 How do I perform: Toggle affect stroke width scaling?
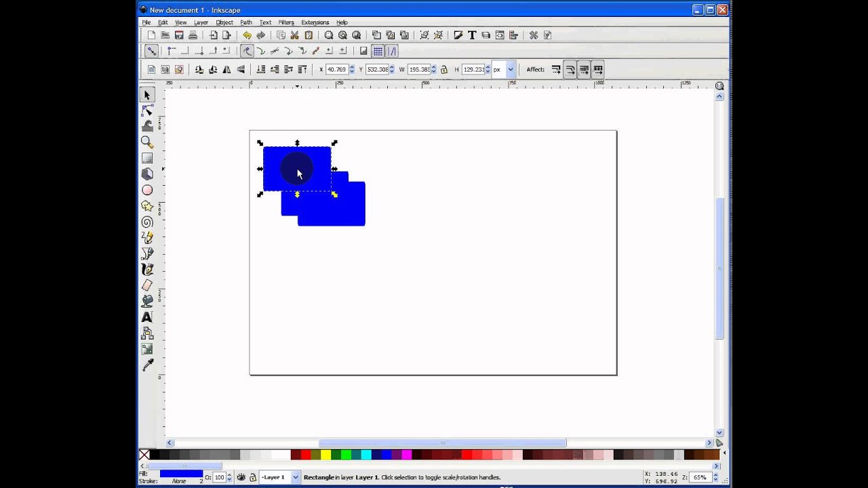point(556,69)
